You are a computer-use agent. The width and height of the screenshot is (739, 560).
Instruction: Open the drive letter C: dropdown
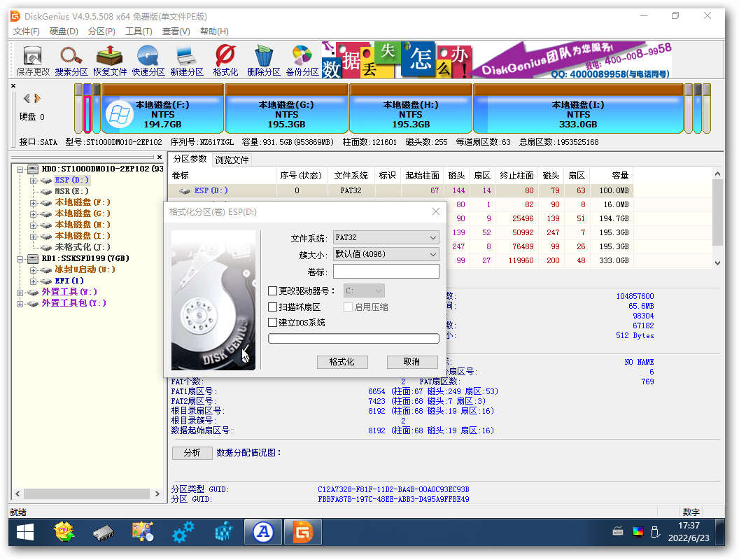pos(364,290)
